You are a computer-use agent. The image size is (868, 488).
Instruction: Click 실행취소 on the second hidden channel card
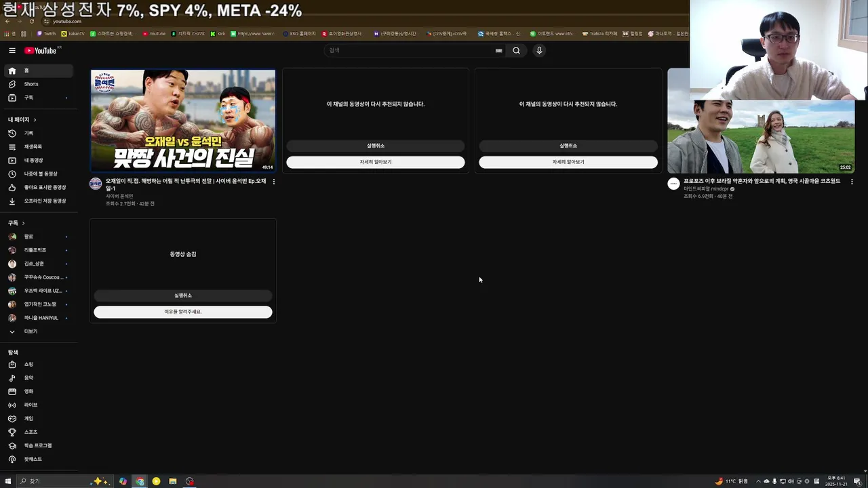568,146
